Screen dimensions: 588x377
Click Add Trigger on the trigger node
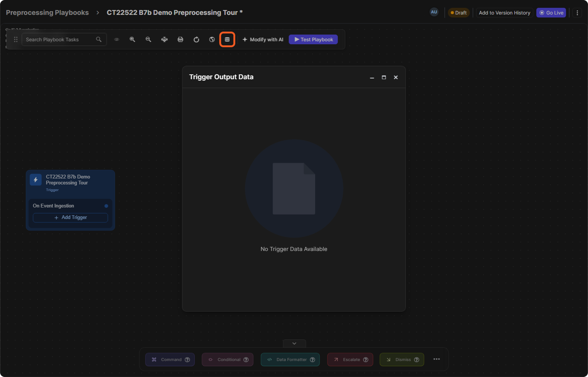[70, 217]
